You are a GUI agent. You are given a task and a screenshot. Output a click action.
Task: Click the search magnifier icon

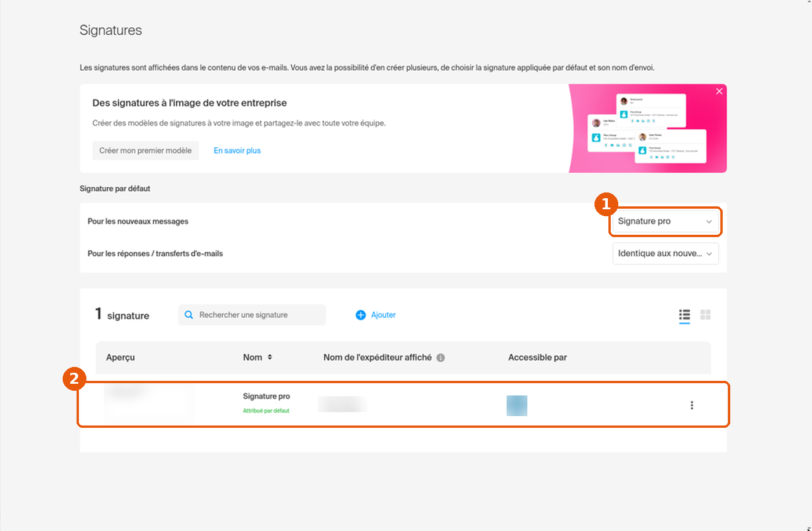coord(188,315)
